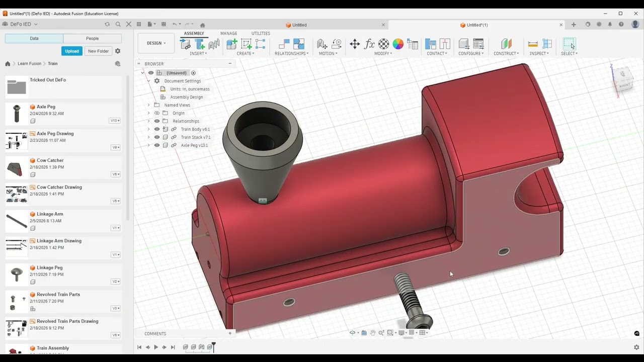Click the Orbit navigation icon
Viewport: 644px width, 362px height.
click(353, 332)
